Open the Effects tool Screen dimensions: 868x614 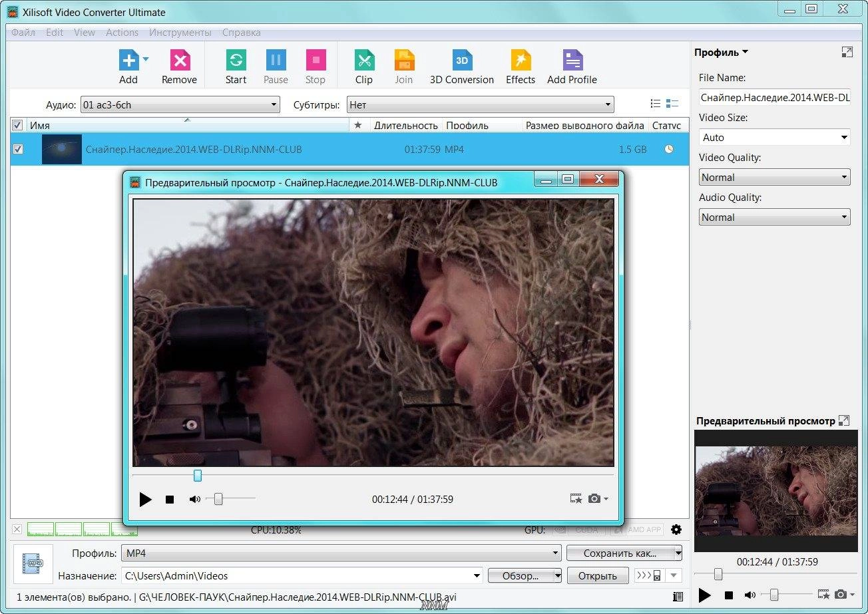click(x=521, y=61)
